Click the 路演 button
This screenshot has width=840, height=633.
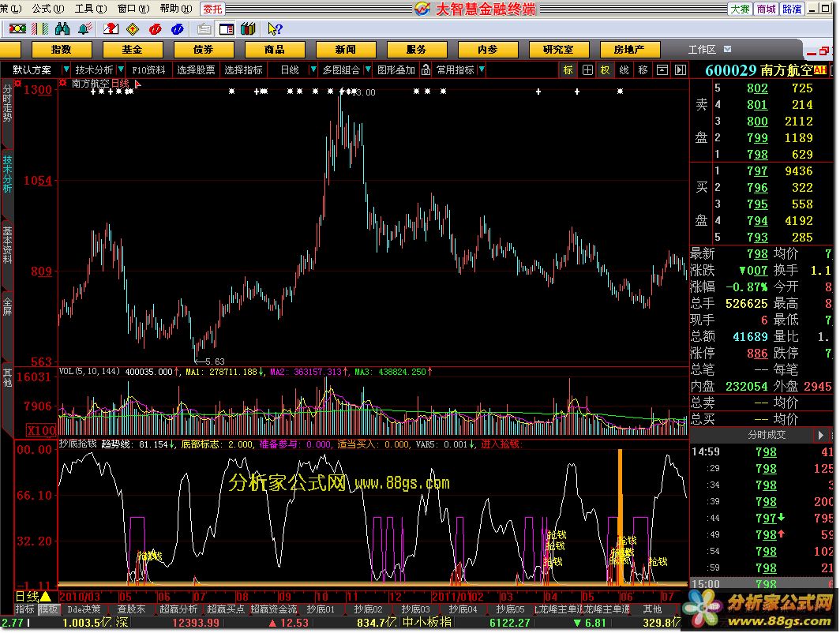tap(792, 9)
